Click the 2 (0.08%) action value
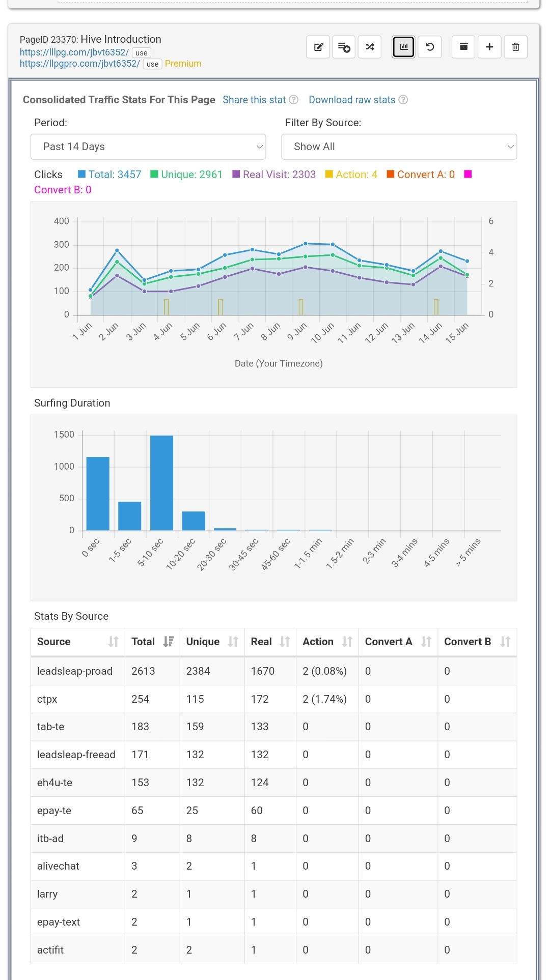Viewport: 550px width, 980px height. 325,671
